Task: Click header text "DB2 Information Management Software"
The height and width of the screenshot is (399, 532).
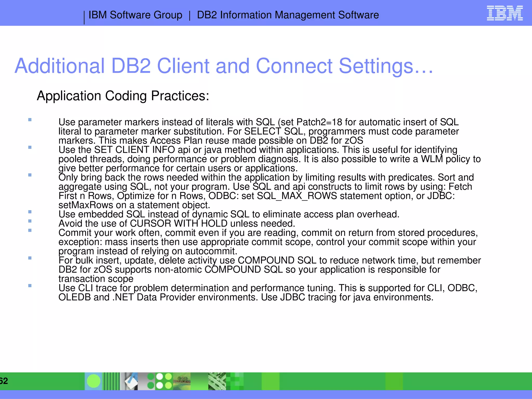Action: [288, 15]
